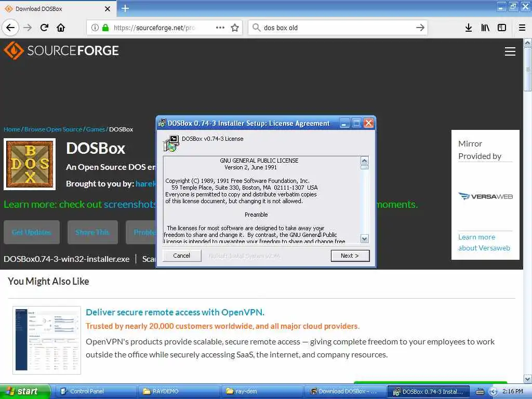This screenshot has width=532, height=399.
Task: Click the OpenVPN ad thumbnail
Action: pyautogui.click(x=47, y=340)
